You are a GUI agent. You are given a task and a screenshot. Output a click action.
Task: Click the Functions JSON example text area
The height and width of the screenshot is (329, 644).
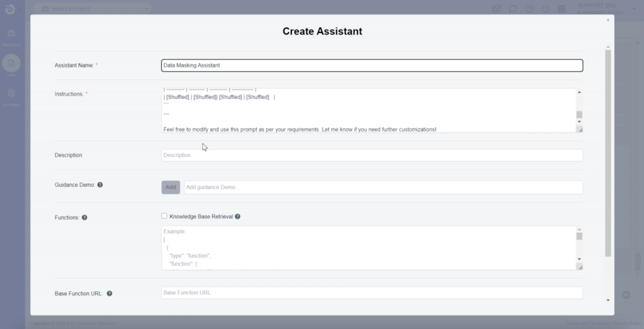pos(369,248)
